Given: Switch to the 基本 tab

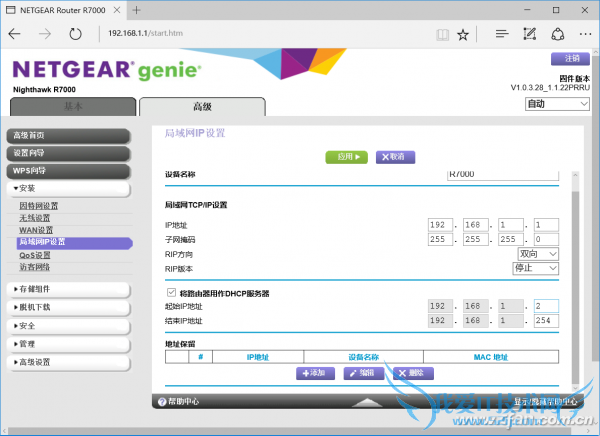Looking at the screenshot, I should click(x=73, y=106).
